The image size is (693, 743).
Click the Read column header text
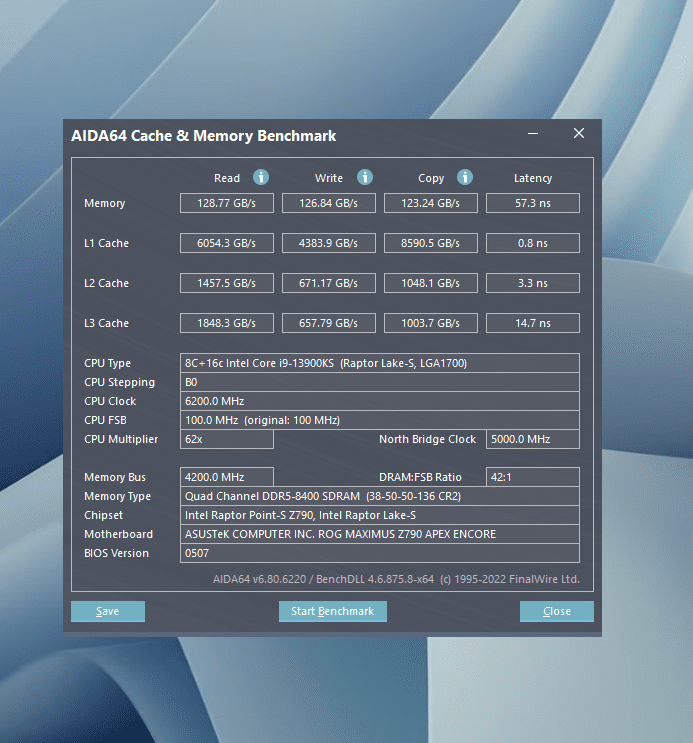[227, 178]
